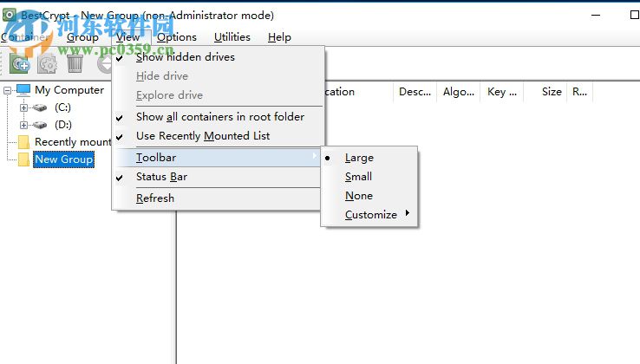Toggle the Status Bar option

click(x=218, y=177)
